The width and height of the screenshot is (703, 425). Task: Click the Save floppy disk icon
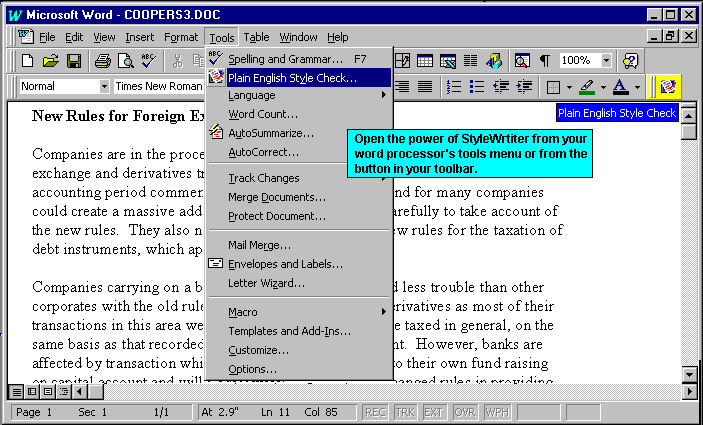(x=73, y=61)
